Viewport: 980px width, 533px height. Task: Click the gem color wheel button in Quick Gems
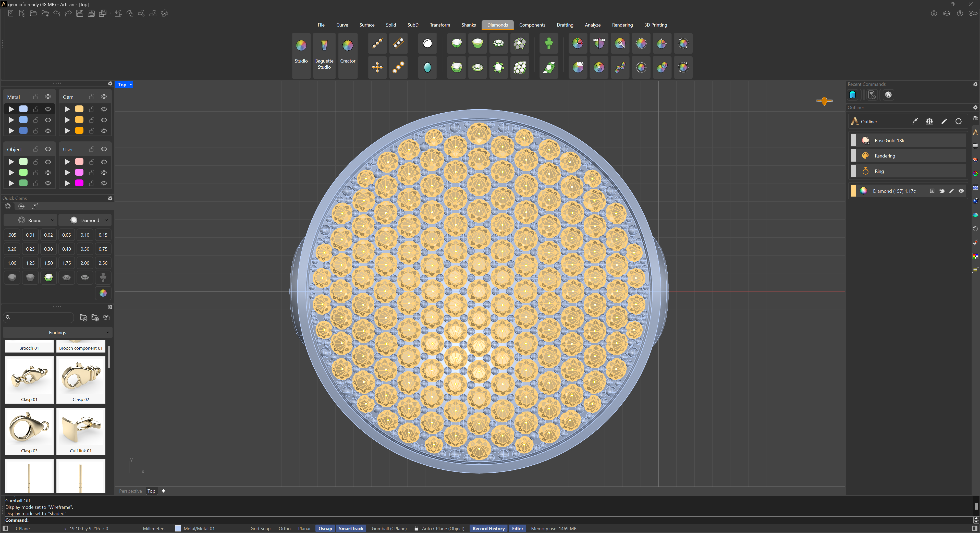(103, 293)
